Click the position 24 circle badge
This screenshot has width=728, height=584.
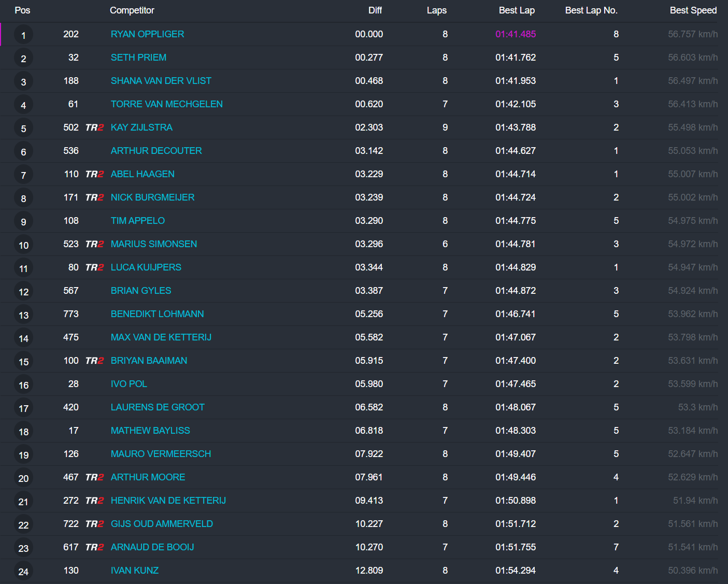click(23, 572)
